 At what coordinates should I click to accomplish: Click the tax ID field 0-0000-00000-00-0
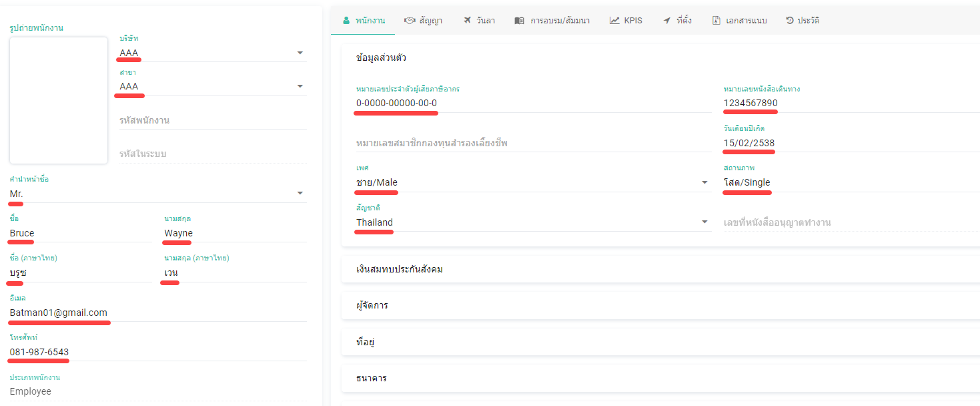(x=533, y=104)
